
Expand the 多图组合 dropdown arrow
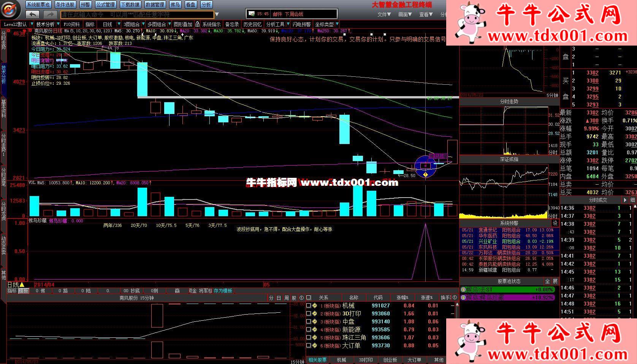point(169,24)
